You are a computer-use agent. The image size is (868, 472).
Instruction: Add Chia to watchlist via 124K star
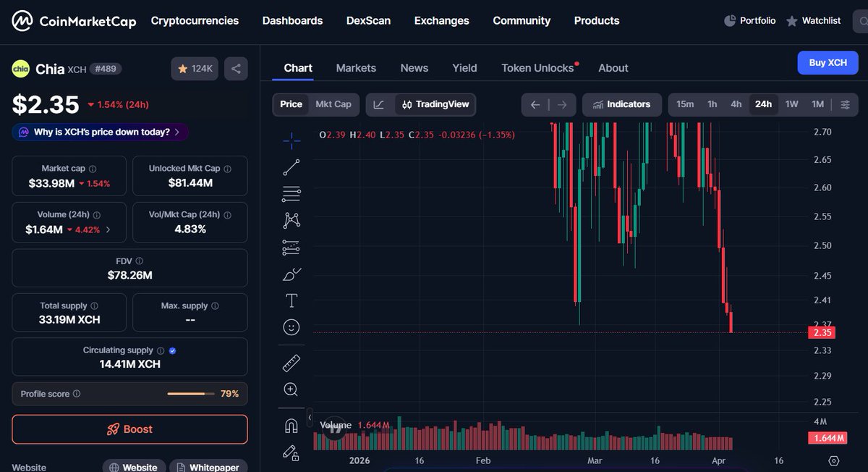(195, 69)
